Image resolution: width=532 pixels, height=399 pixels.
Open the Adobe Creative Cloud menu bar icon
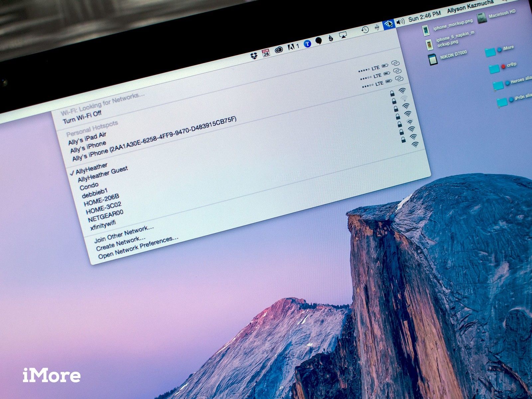(278, 51)
